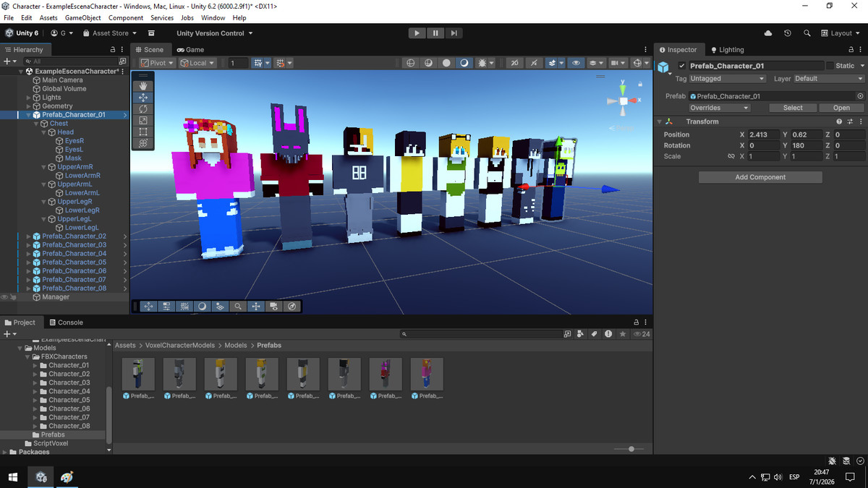
Task: Click the scene view camera settings icon
Action: 616,63
